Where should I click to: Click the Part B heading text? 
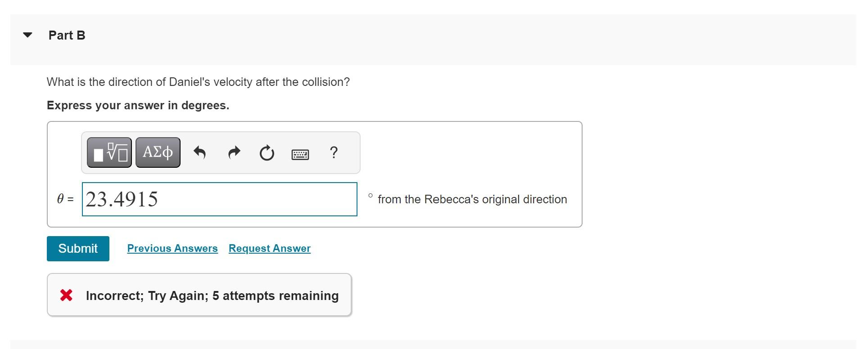click(67, 35)
